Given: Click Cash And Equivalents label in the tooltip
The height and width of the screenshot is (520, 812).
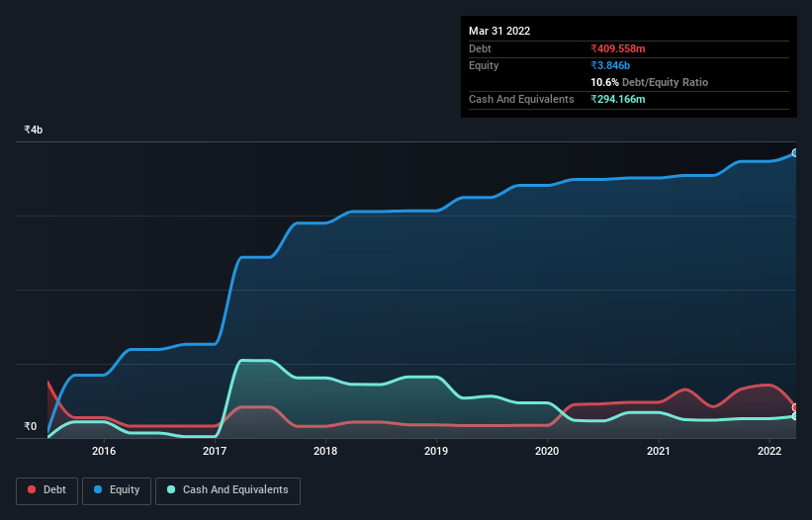Looking at the screenshot, I should tap(521, 99).
